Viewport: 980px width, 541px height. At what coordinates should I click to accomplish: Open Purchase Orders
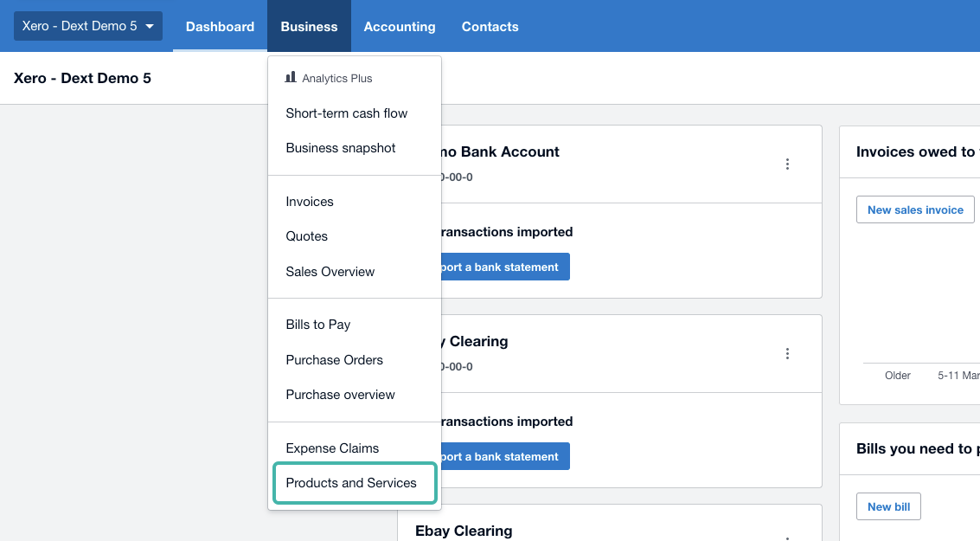334,360
